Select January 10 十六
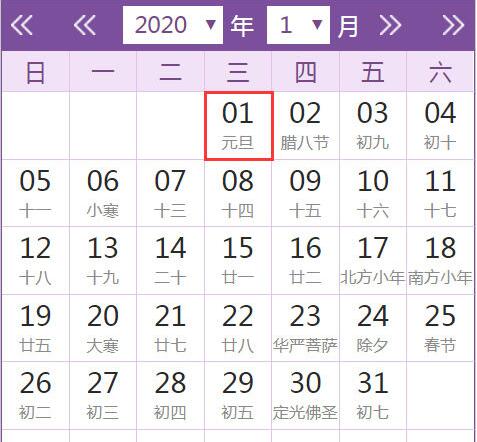Viewport: 477px width, 442px height. click(373, 194)
